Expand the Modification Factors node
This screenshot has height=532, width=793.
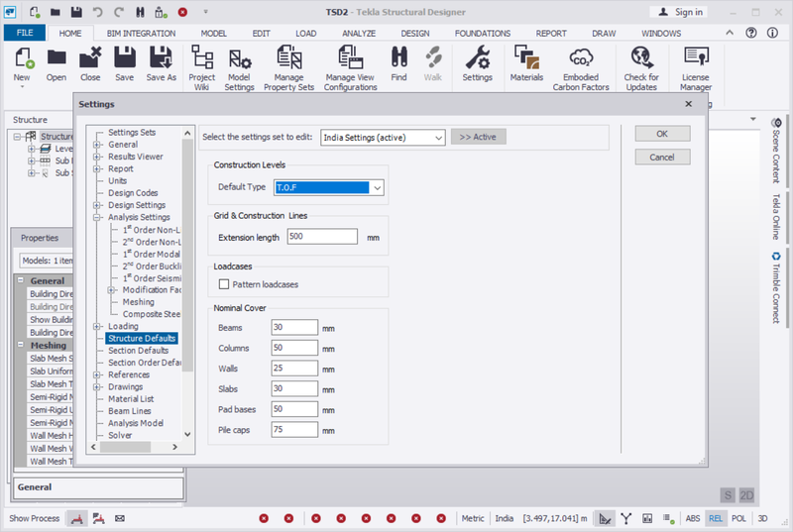tap(111, 290)
